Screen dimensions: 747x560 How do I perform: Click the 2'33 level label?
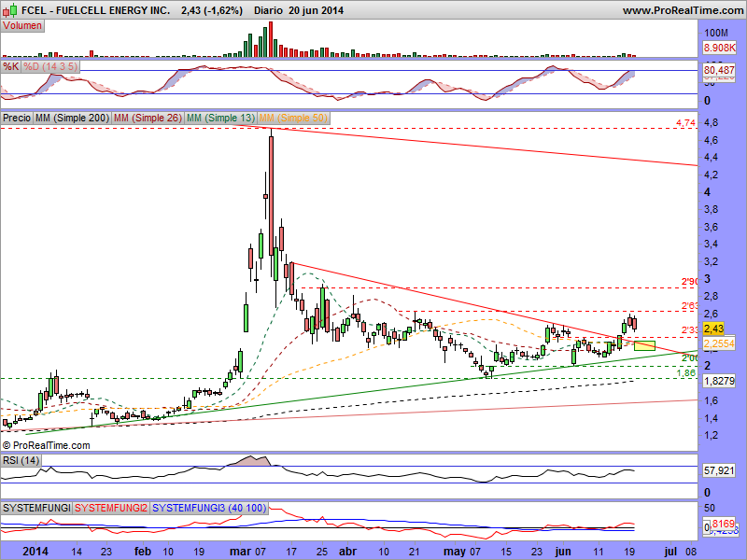689,330
